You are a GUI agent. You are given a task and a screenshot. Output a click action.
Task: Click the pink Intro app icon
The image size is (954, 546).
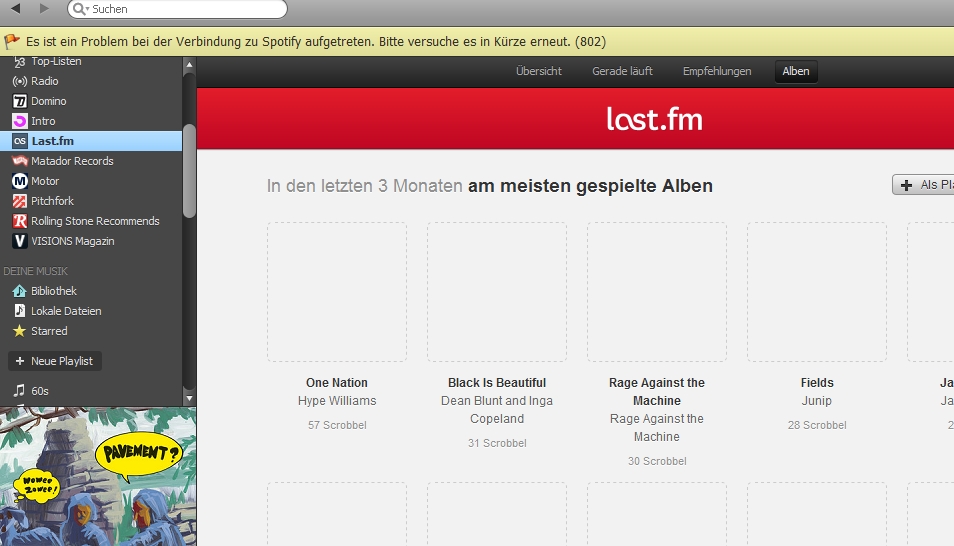[19, 121]
